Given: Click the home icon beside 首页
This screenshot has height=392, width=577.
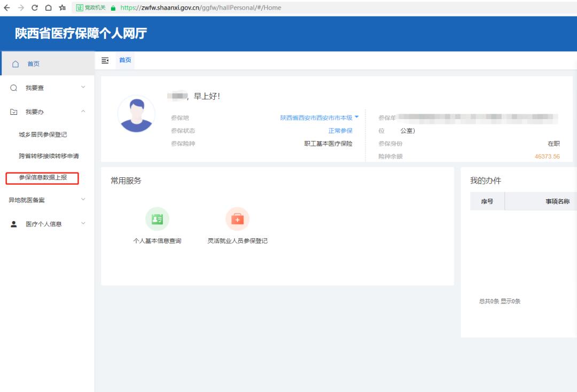Looking at the screenshot, I should 15,63.
